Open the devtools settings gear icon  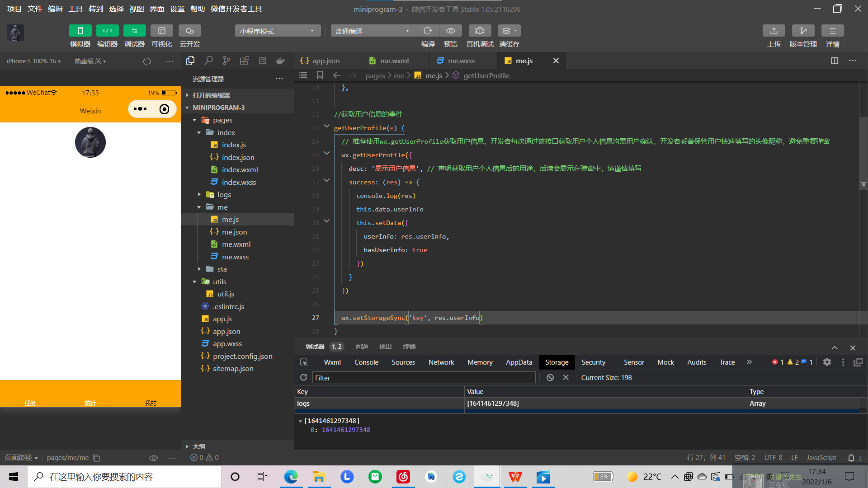tap(827, 362)
